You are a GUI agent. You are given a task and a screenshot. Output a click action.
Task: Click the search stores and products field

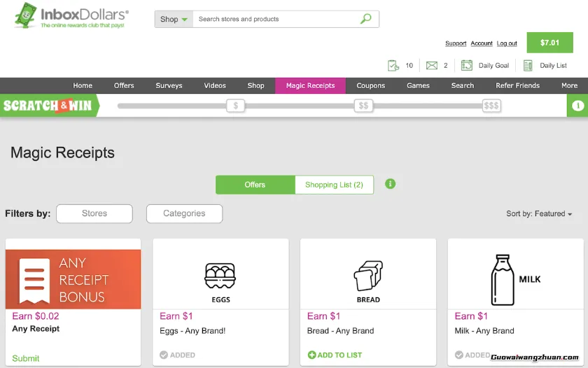(x=276, y=19)
